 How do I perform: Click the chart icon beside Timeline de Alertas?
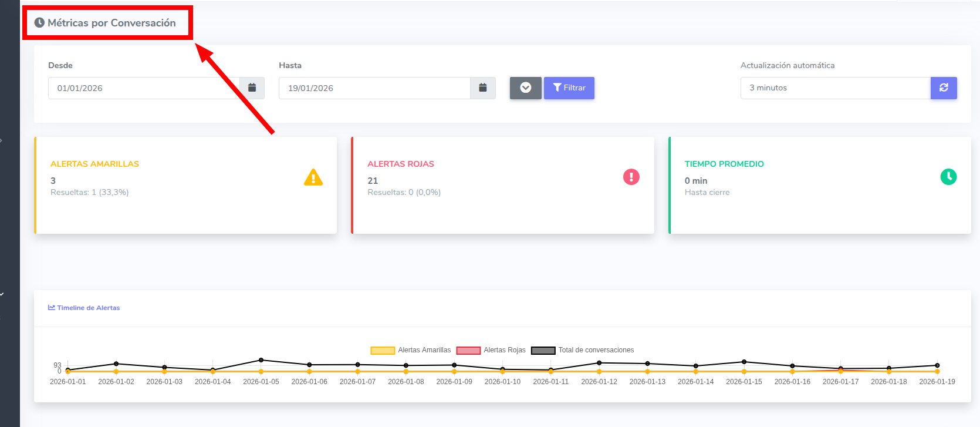point(52,308)
